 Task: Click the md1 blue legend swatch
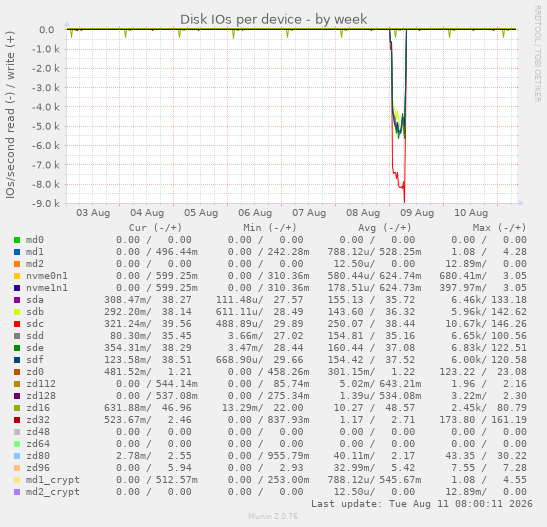click(17, 252)
